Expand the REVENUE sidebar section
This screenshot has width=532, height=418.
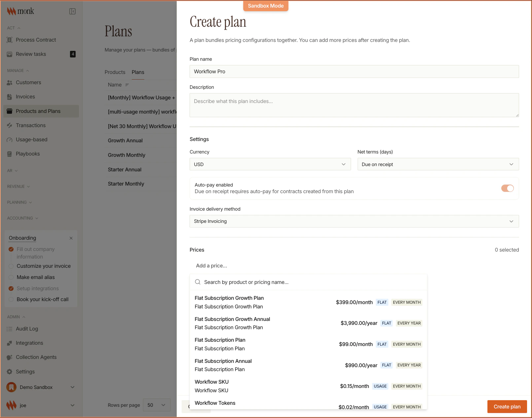[19, 187]
